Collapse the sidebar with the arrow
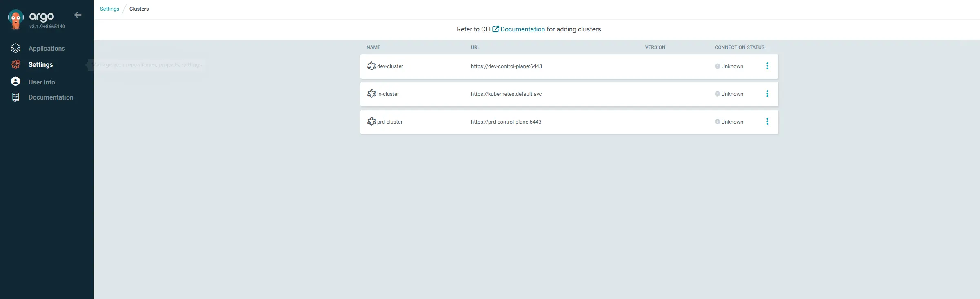The width and height of the screenshot is (980, 299). [x=78, y=15]
